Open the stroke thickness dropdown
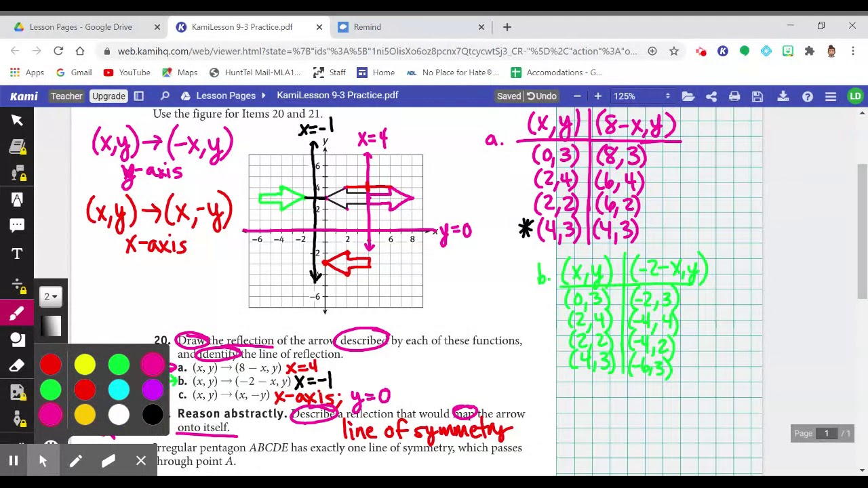Screen dimensions: 868x488 coord(52,296)
